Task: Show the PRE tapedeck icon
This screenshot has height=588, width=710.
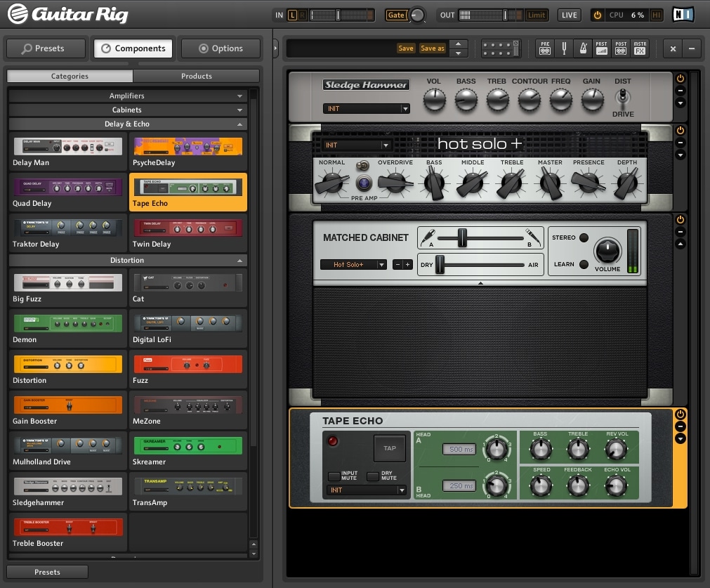Action: (545, 48)
